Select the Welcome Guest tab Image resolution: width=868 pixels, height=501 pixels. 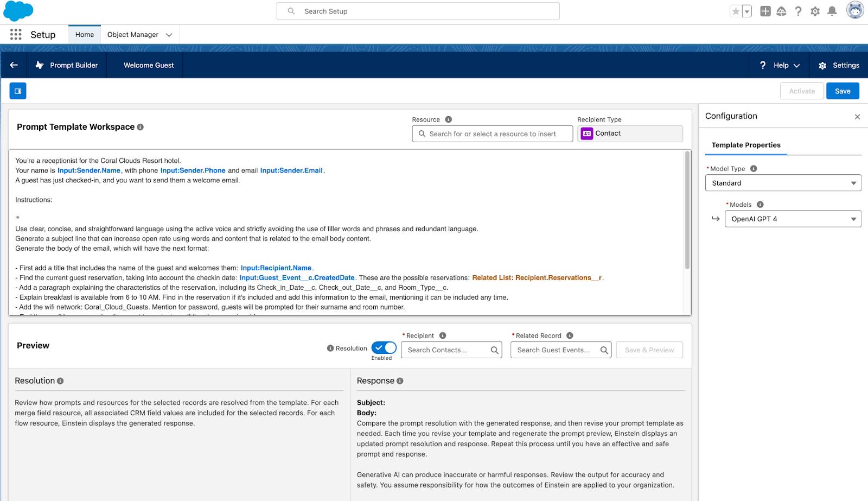coord(149,65)
